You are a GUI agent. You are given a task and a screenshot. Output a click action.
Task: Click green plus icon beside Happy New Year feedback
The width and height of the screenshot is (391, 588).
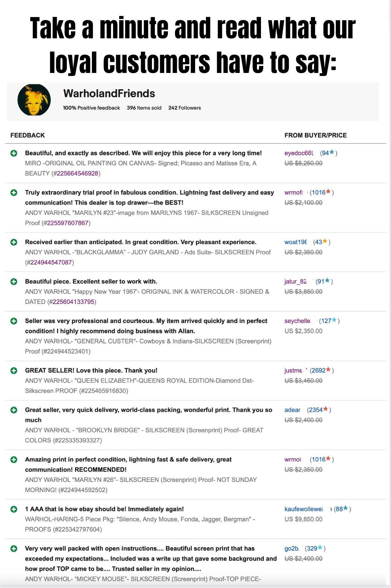pos(14,281)
